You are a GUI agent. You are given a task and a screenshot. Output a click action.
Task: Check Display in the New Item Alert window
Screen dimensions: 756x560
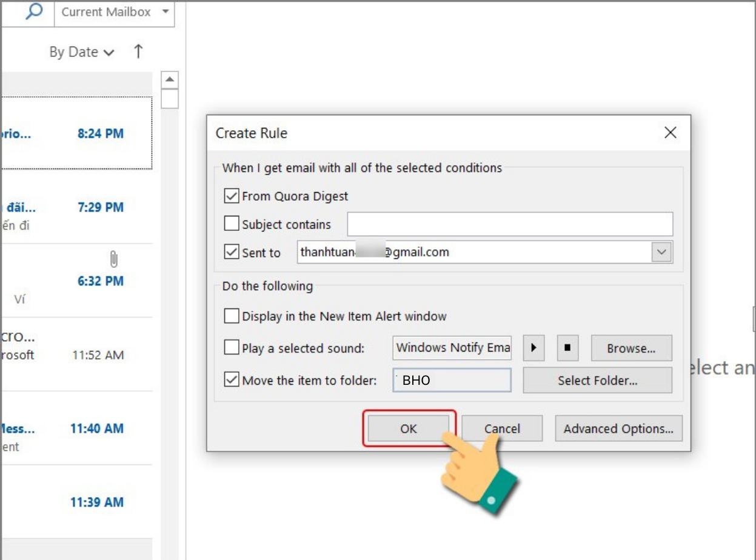click(232, 316)
